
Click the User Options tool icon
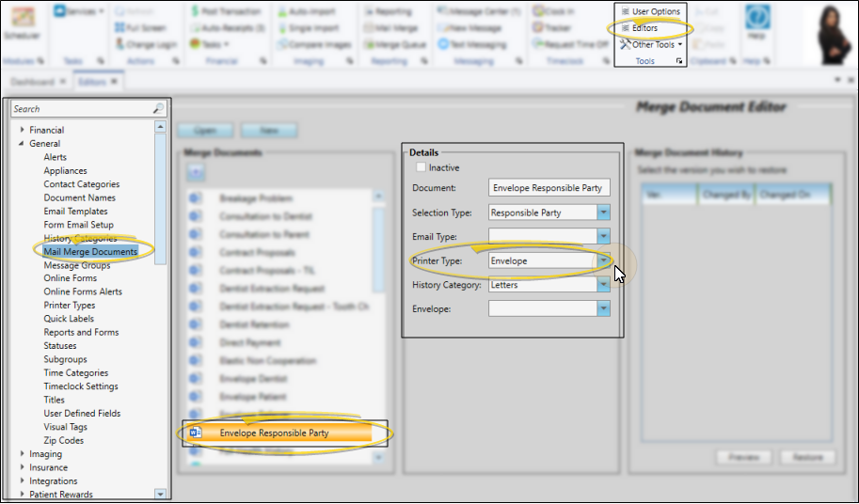(x=626, y=11)
